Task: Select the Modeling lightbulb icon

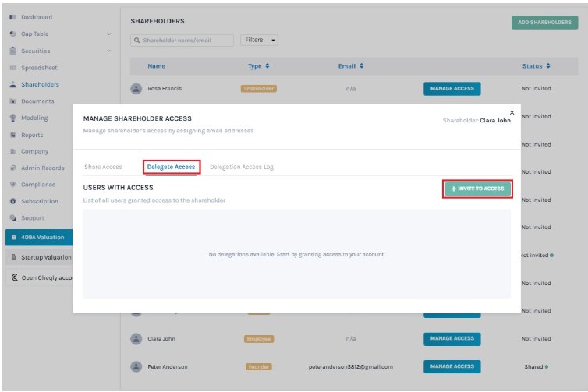Action: pyautogui.click(x=13, y=118)
